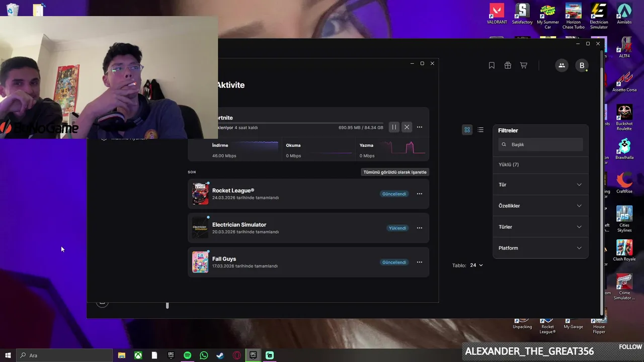This screenshot has height=362, width=644.
Task: Open the Fall Guys title in activity
Action: click(x=224, y=259)
